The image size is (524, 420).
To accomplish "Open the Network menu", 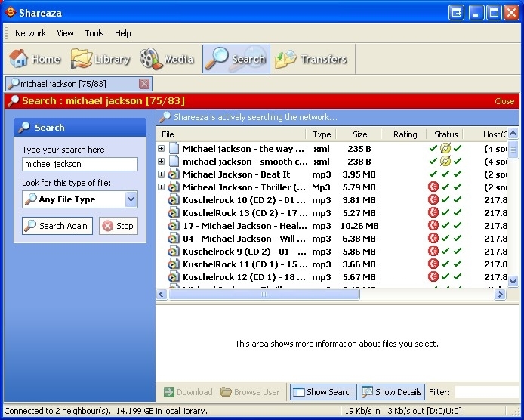I will click(x=30, y=33).
